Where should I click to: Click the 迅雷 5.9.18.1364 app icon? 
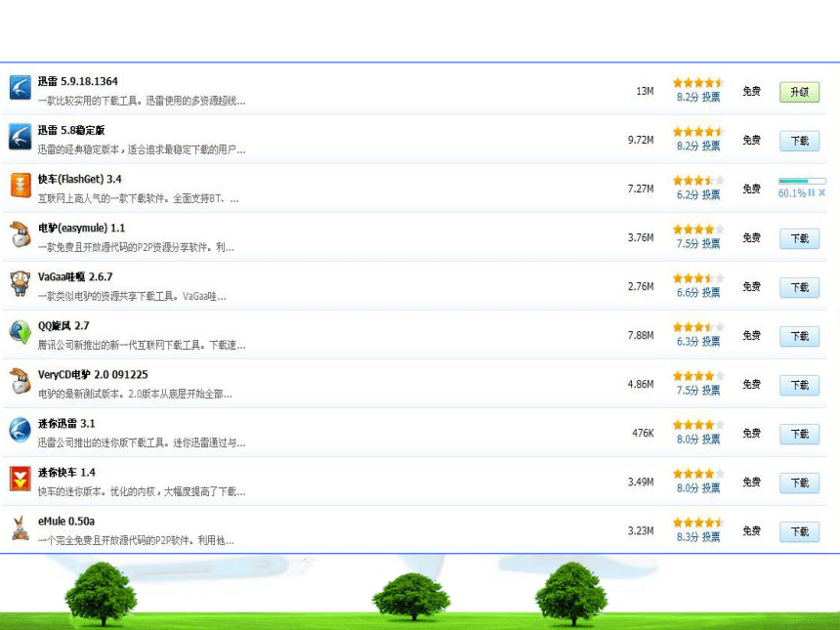(21, 87)
